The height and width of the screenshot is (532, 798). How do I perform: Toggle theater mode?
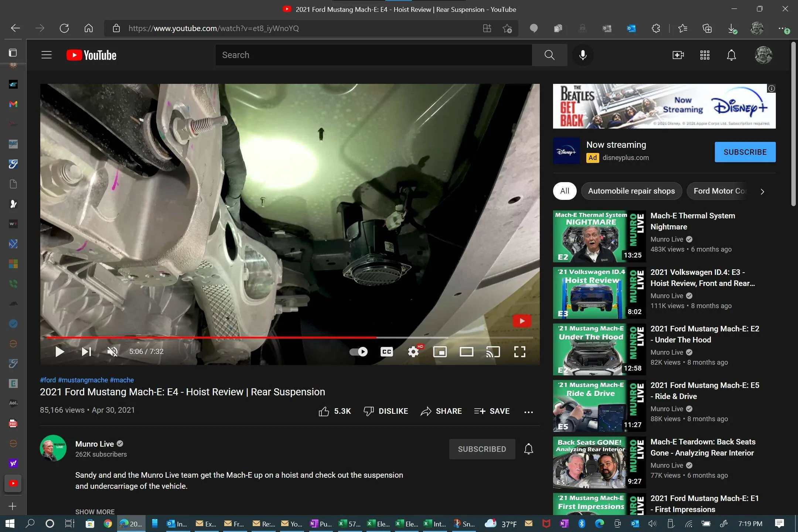point(466,352)
